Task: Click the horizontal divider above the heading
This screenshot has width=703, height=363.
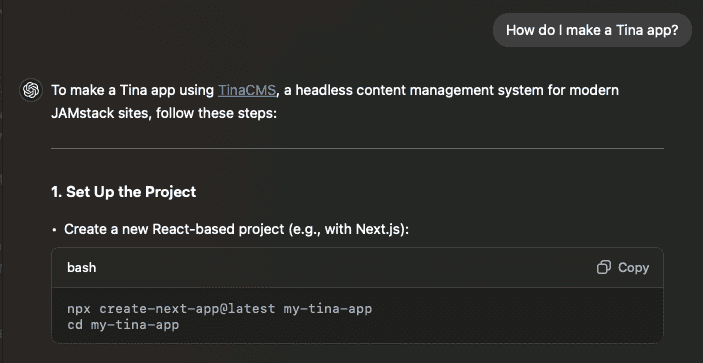Action: (x=357, y=148)
